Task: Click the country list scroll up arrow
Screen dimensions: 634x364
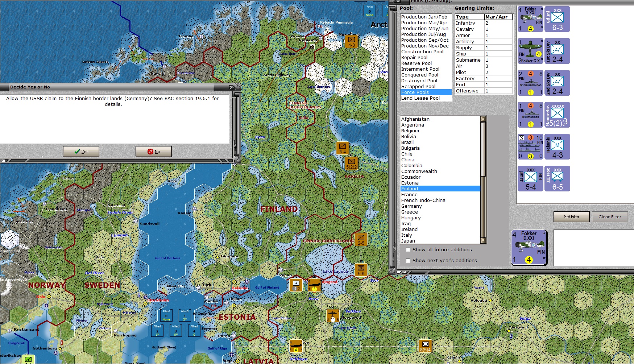Action: click(483, 119)
